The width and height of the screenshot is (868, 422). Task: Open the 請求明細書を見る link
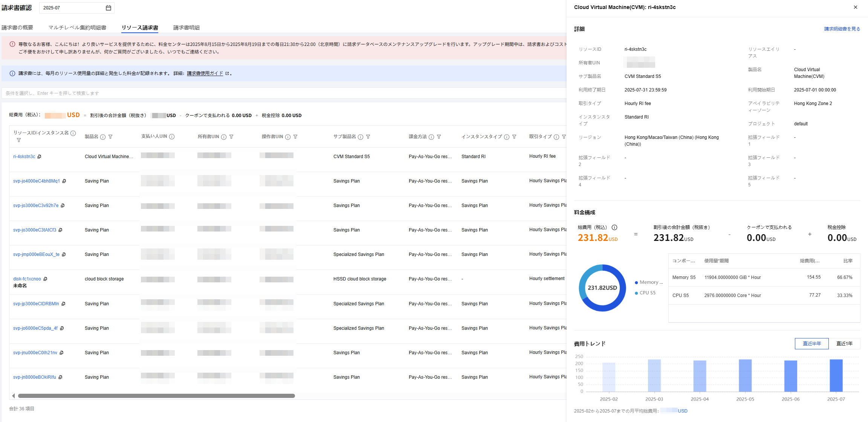[842, 29]
